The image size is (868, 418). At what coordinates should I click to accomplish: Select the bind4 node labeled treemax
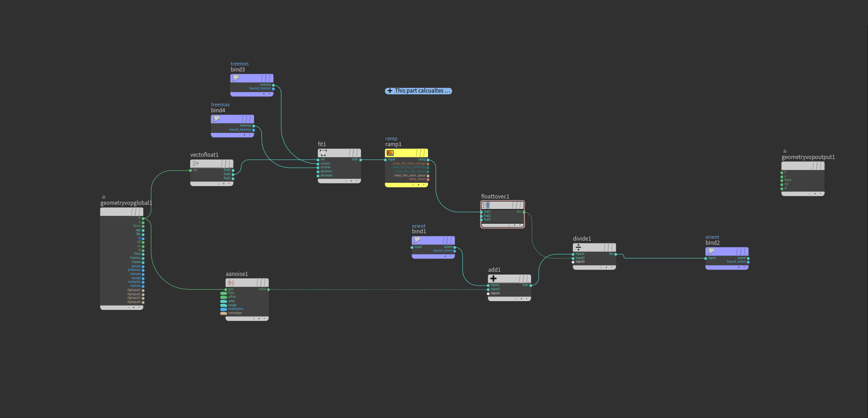pyautogui.click(x=233, y=120)
